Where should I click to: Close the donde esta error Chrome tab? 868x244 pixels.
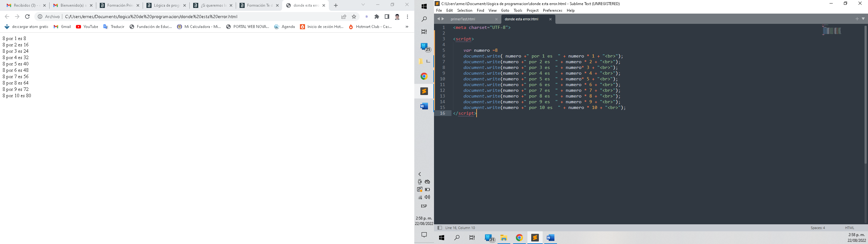click(324, 5)
